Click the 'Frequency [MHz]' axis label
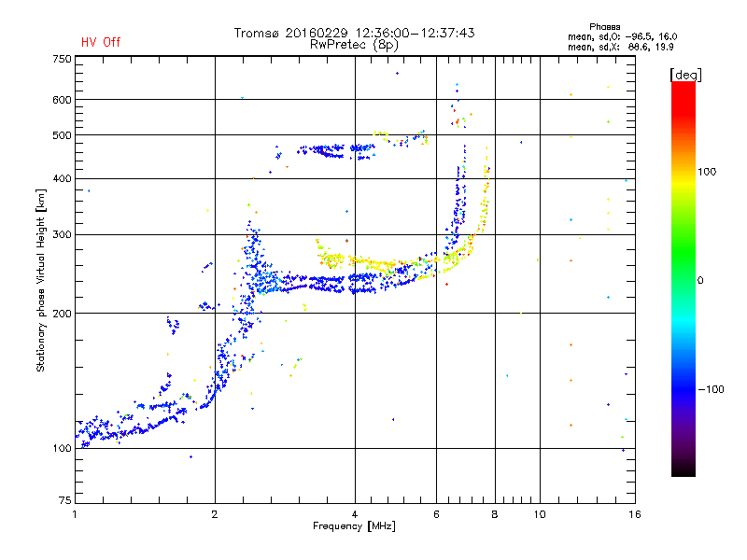747x560 pixels. [x=354, y=526]
